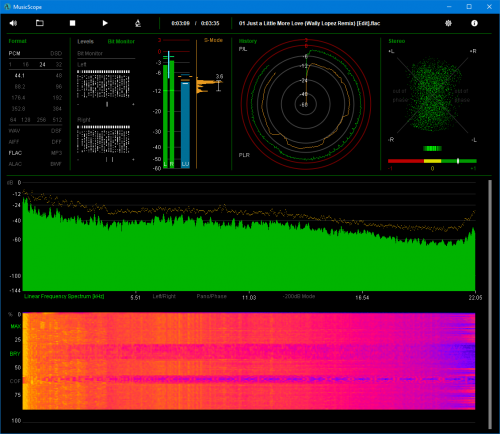500x434 pixels.
Task: Toggle the S-Mode loudness option
Action: point(213,40)
